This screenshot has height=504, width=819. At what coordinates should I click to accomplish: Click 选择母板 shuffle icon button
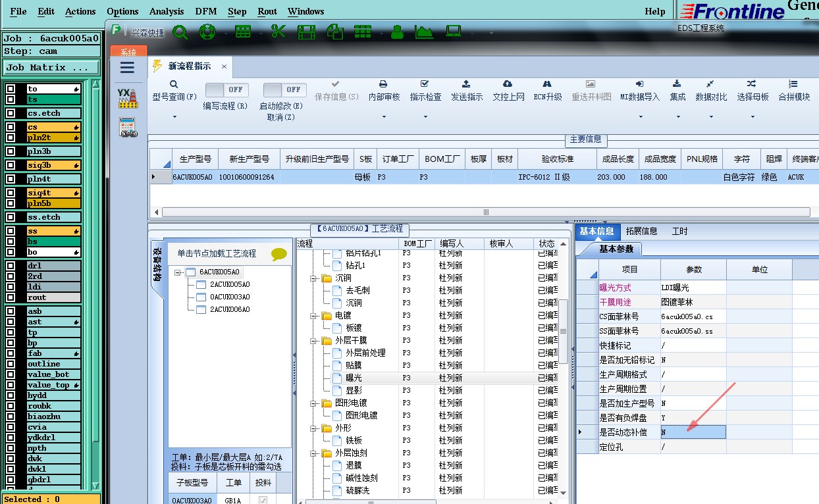[753, 91]
